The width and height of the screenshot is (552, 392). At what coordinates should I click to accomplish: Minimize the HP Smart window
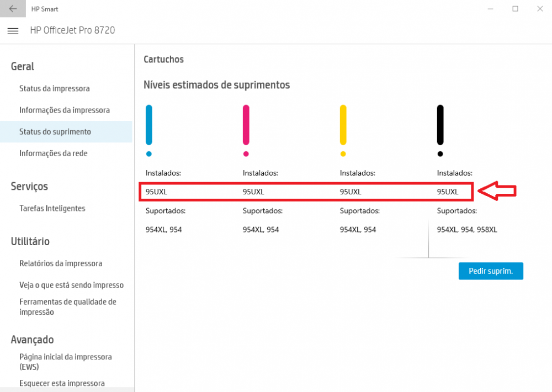[490, 9]
